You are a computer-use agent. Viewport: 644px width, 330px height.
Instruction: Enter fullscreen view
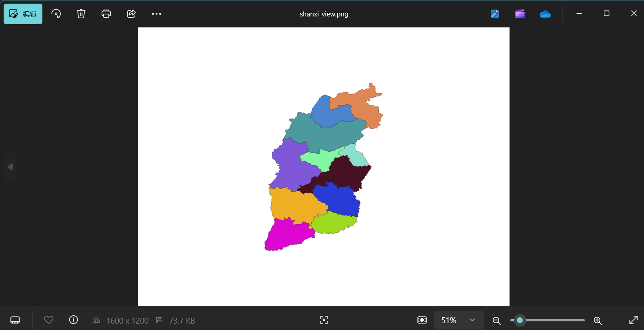(x=634, y=320)
